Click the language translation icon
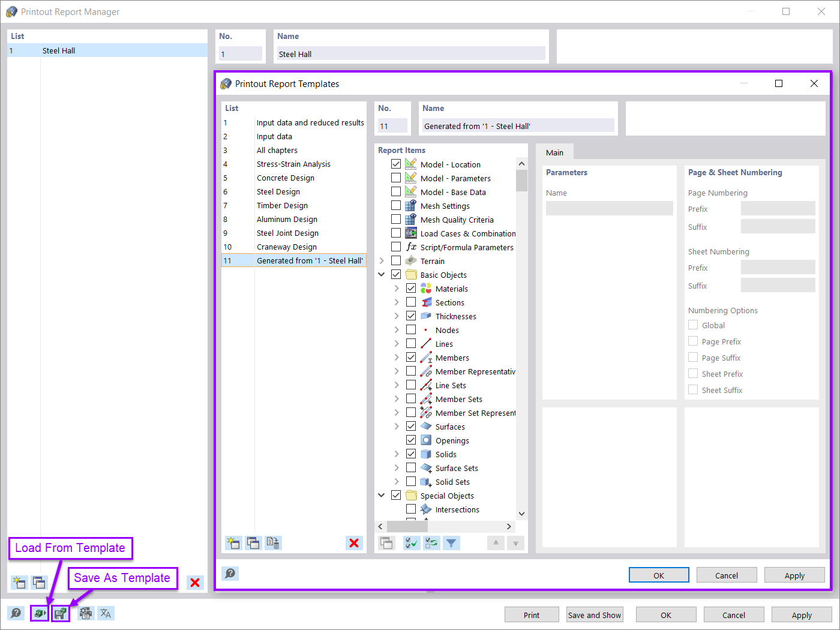 (106, 613)
